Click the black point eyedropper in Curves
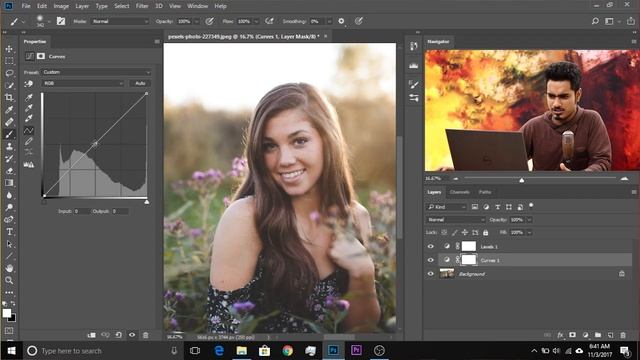The width and height of the screenshot is (640, 360). [29, 98]
